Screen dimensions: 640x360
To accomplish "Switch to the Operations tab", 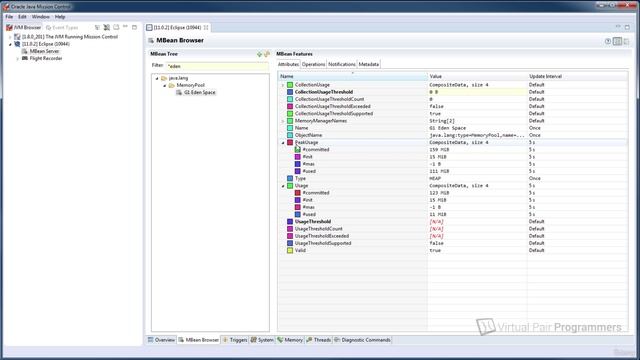I will tap(313, 64).
